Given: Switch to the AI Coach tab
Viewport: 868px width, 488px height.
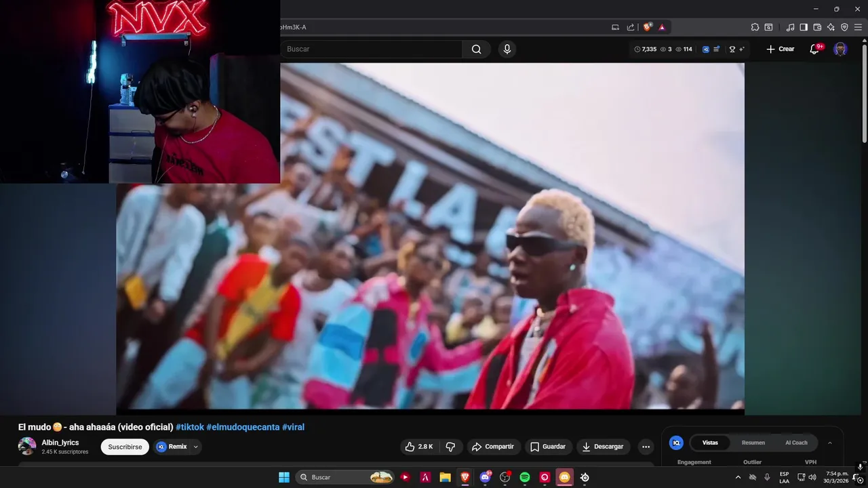Looking at the screenshot, I should point(796,443).
